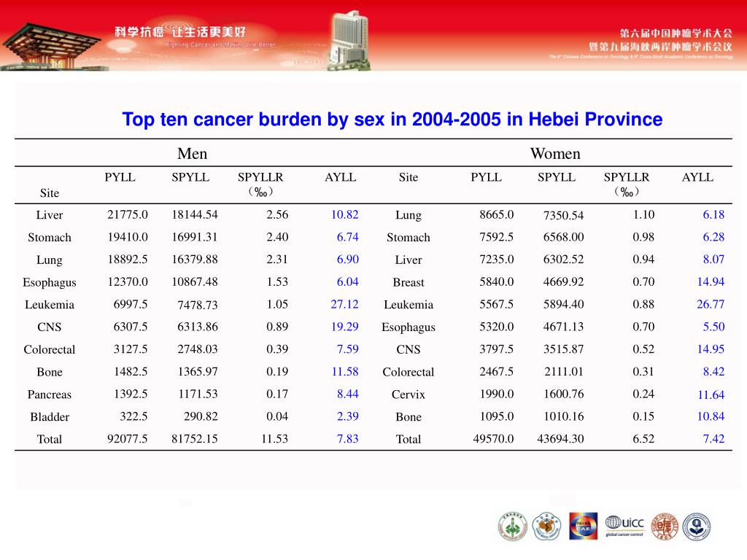Click the blue AYLL value 10.82
The image size is (747, 560).
tap(344, 215)
